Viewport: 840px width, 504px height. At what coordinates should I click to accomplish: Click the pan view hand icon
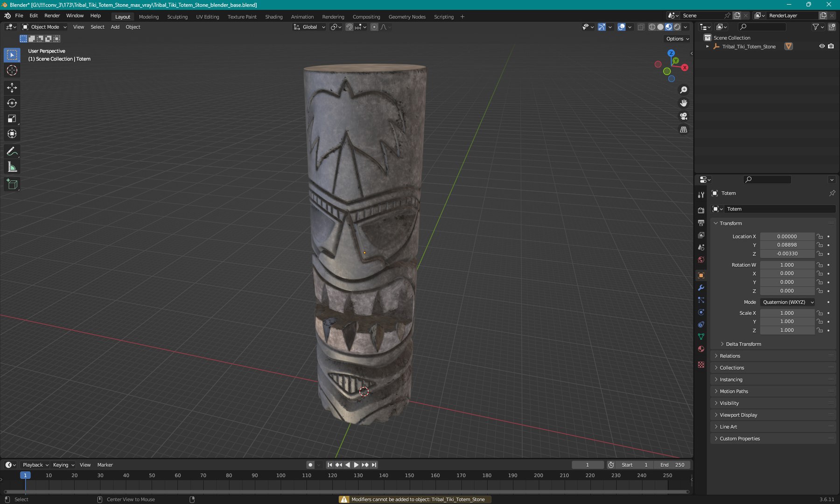tap(684, 103)
